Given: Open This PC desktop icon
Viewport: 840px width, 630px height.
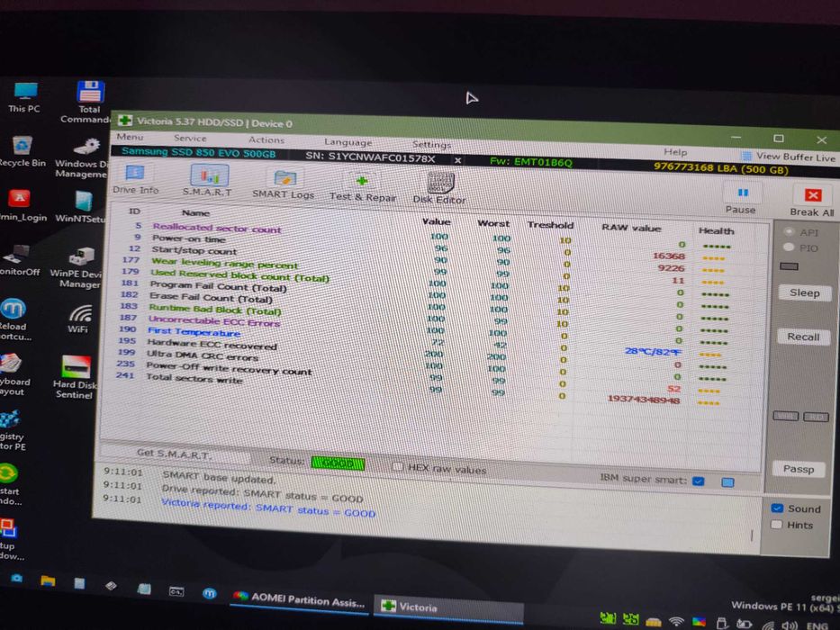Looking at the screenshot, I should point(24,97).
